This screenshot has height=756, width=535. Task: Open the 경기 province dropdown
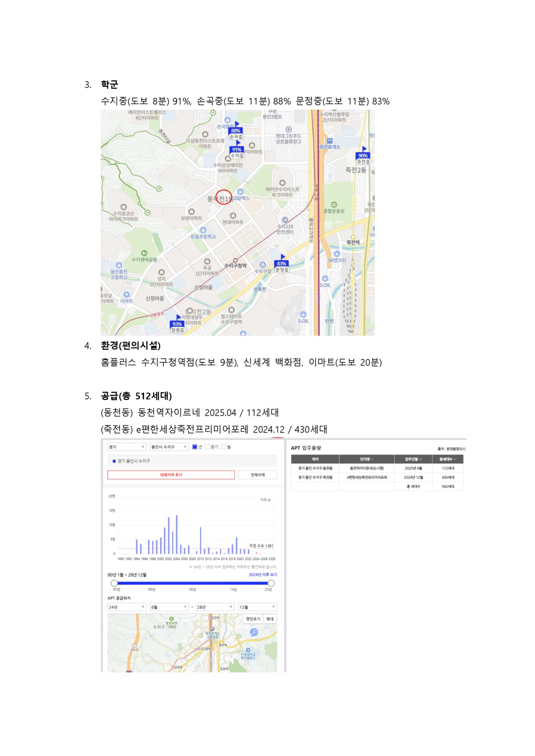click(x=127, y=447)
